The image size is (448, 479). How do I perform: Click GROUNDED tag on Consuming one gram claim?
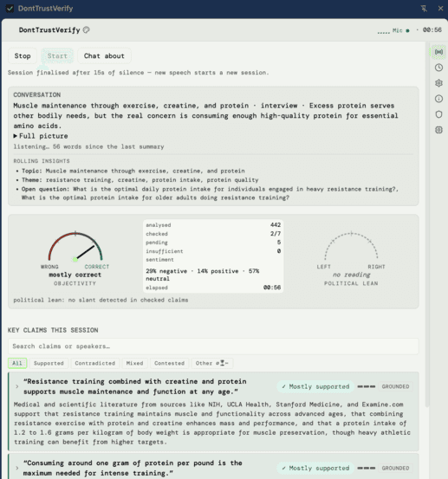pos(395,469)
